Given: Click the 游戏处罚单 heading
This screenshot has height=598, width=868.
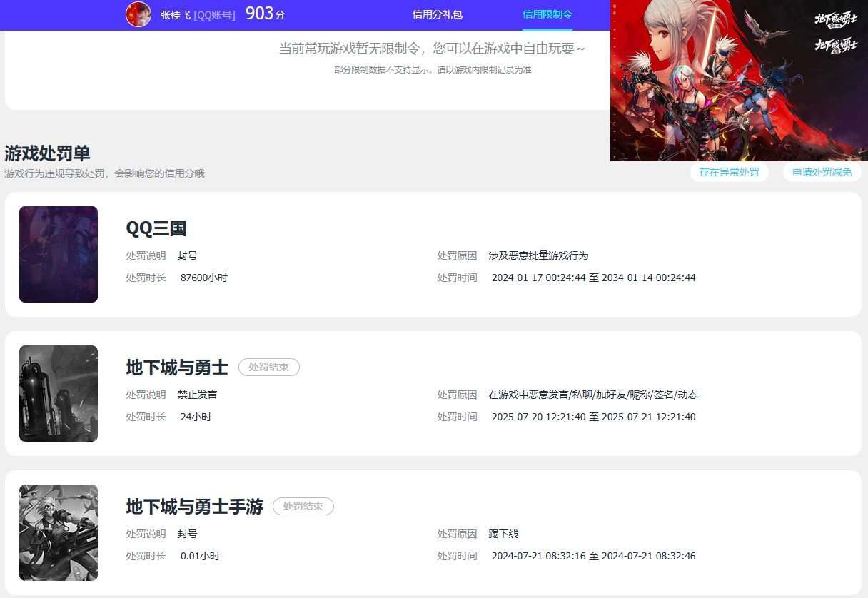Looking at the screenshot, I should (x=47, y=153).
